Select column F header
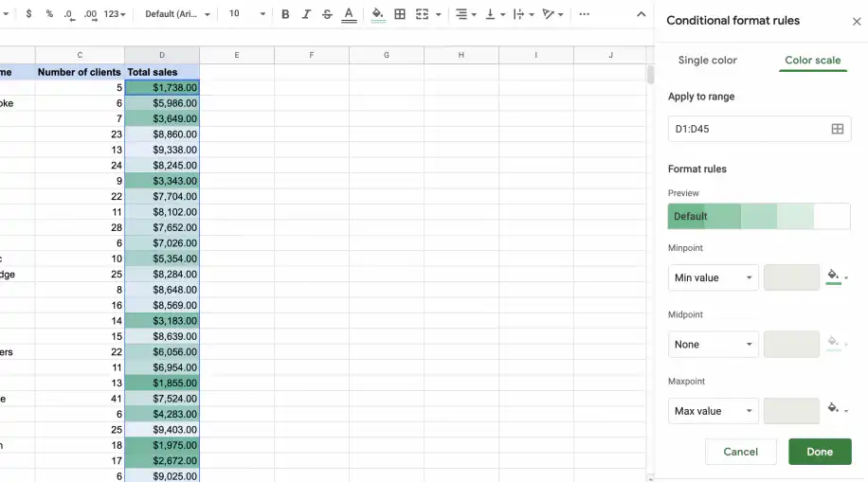Image resolution: width=868 pixels, height=482 pixels. (312, 55)
